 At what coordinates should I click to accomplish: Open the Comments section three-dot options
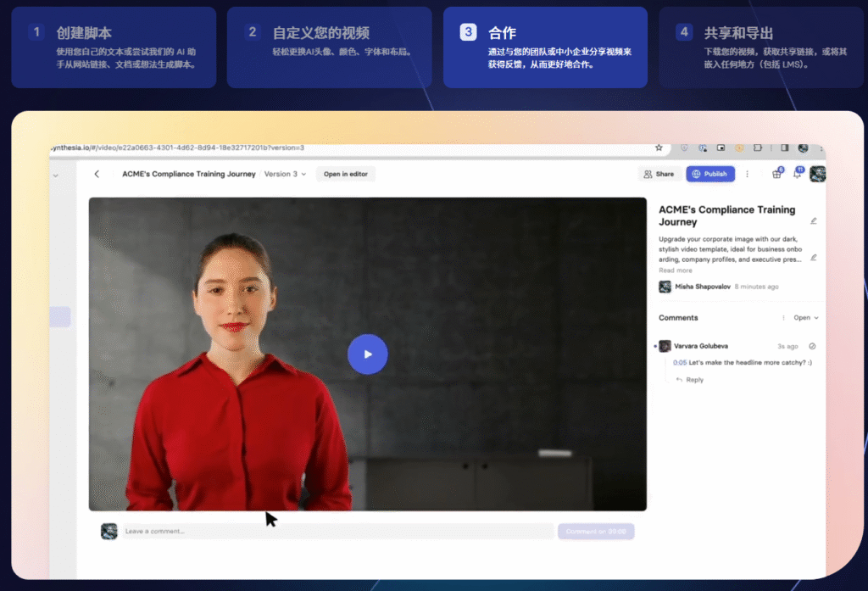[783, 318]
